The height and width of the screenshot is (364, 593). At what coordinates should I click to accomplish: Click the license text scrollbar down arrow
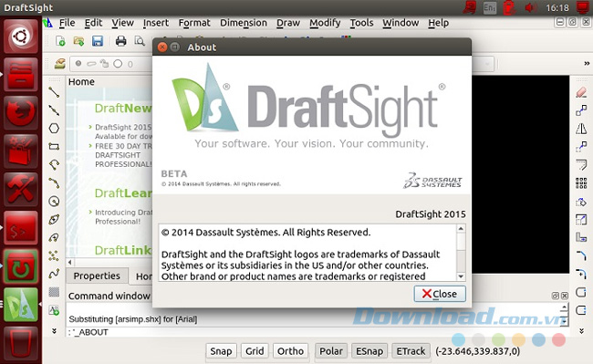(461, 276)
